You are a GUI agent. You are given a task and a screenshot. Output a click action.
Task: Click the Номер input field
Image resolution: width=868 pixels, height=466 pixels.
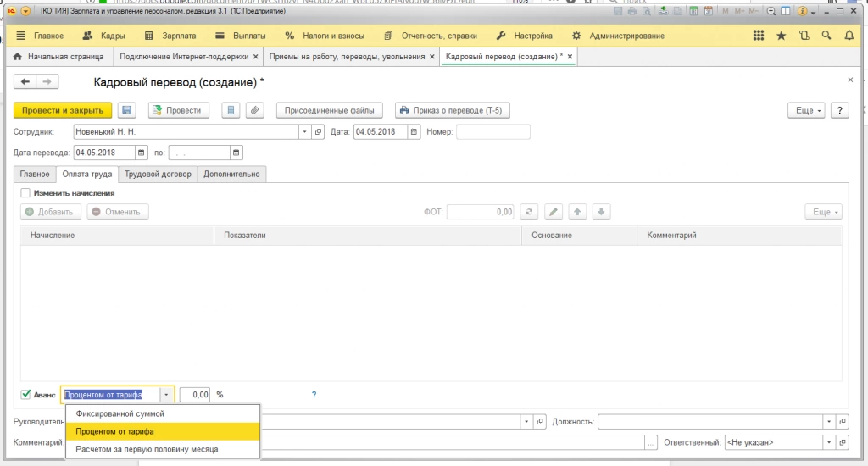(492, 131)
